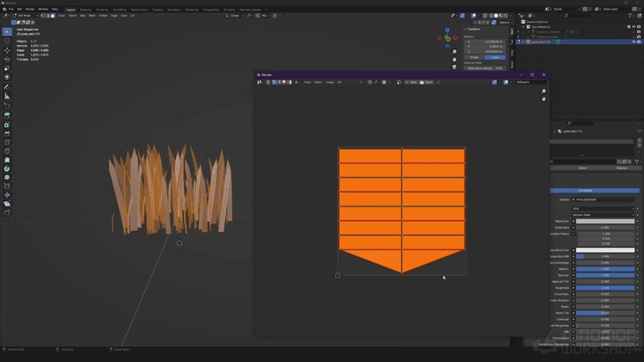
Task: Pick the Scale tool in the toolbar
Action: [x=7, y=68]
